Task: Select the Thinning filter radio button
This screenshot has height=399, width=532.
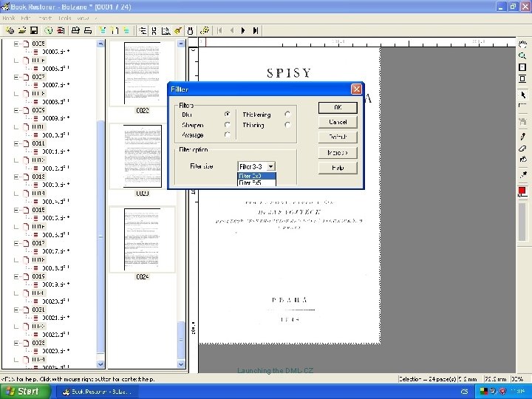Action: pos(287,125)
